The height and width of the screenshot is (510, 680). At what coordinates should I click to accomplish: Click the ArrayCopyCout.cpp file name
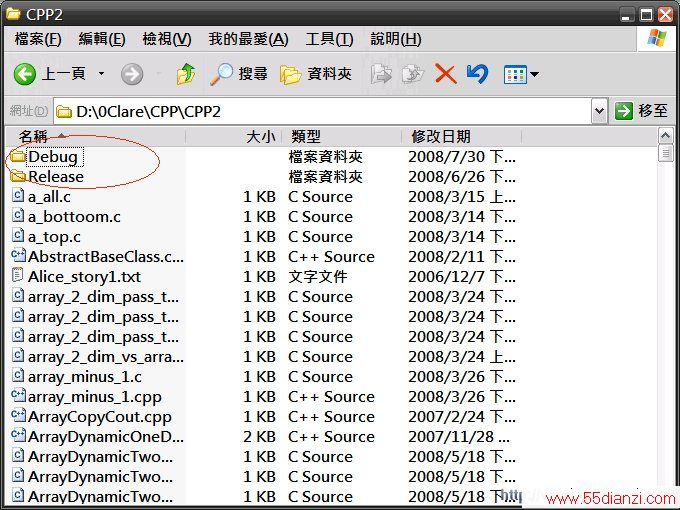[100, 417]
